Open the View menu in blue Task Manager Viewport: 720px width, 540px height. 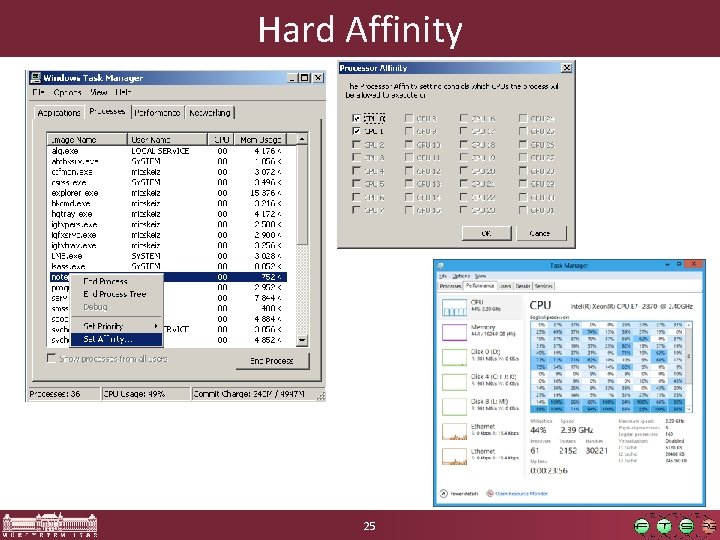480,276
